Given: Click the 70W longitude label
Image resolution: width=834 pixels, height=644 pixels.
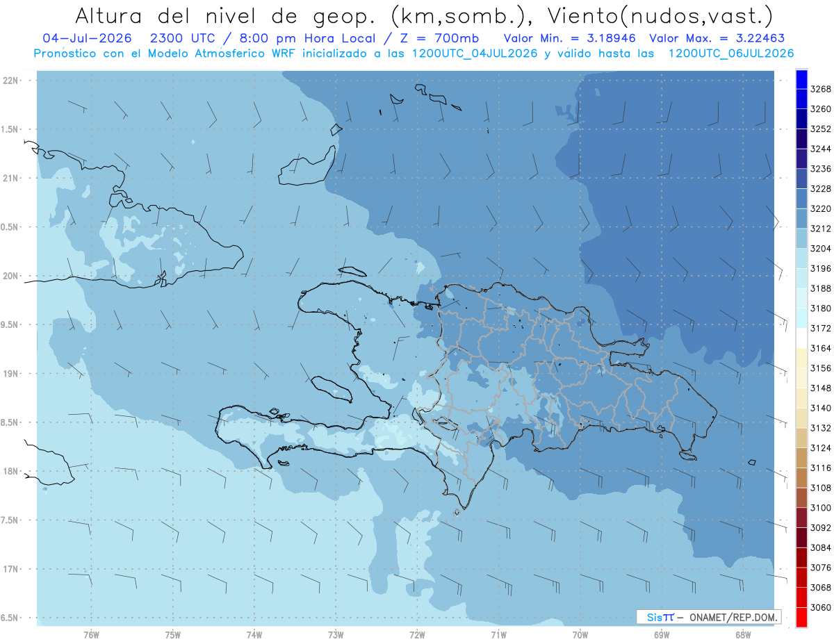Looking at the screenshot, I should click(x=580, y=635).
